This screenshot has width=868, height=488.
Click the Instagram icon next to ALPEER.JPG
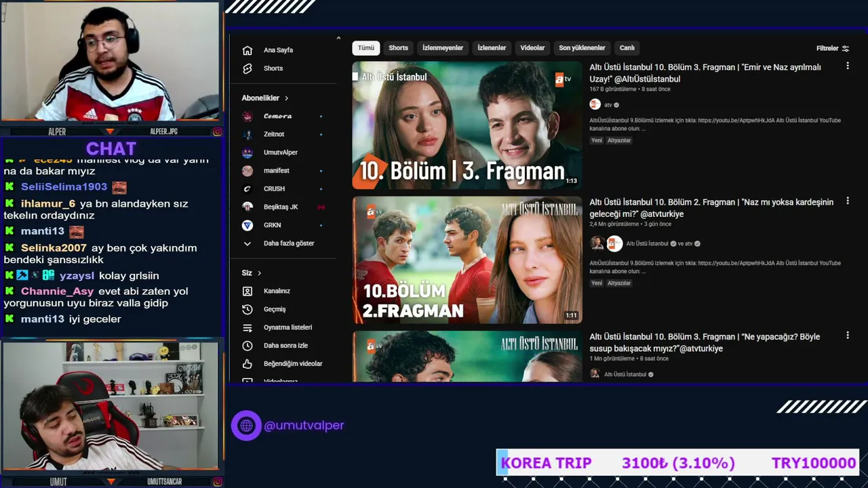click(x=217, y=131)
